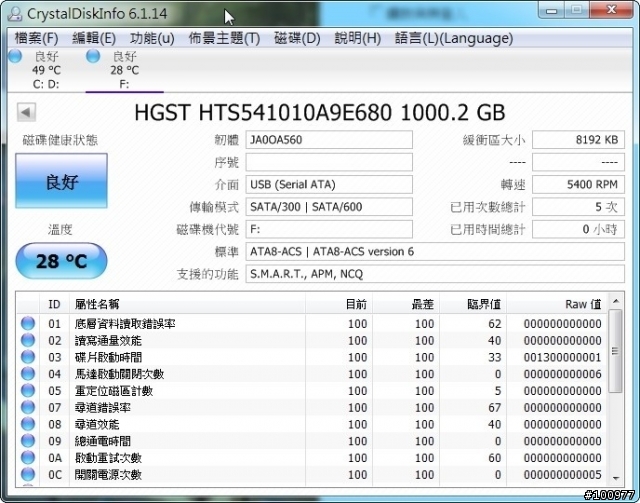Click status icon of attribute 03

point(28,357)
